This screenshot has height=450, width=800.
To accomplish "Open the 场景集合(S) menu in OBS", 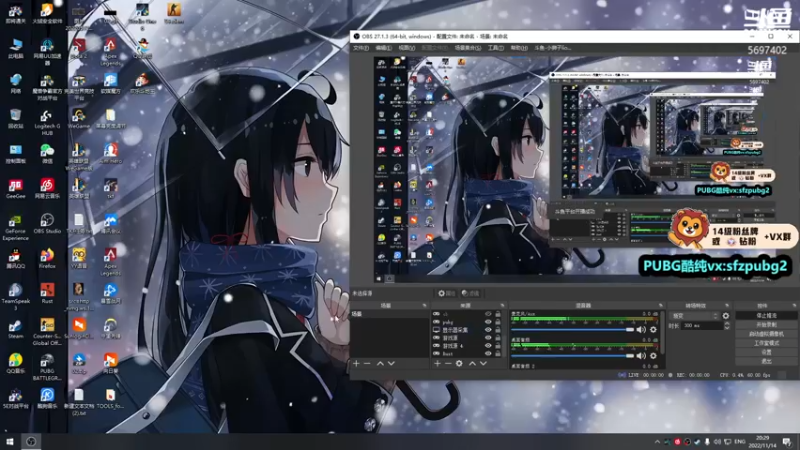I will (468, 48).
